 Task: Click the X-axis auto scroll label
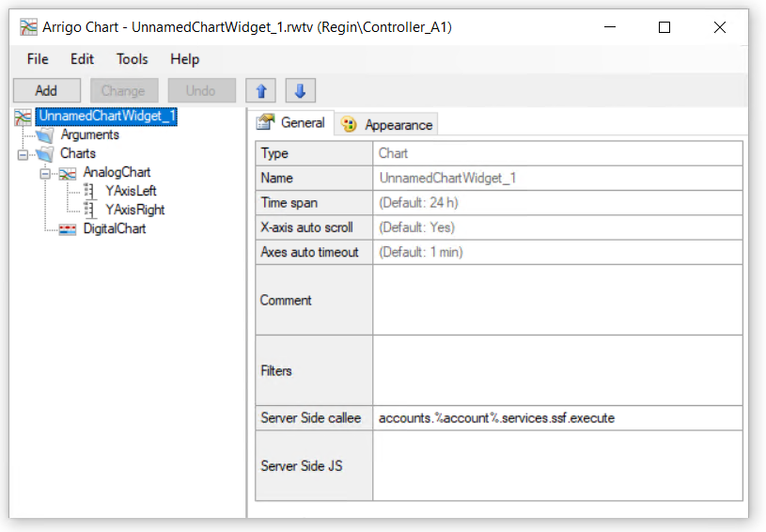tap(306, 227)
